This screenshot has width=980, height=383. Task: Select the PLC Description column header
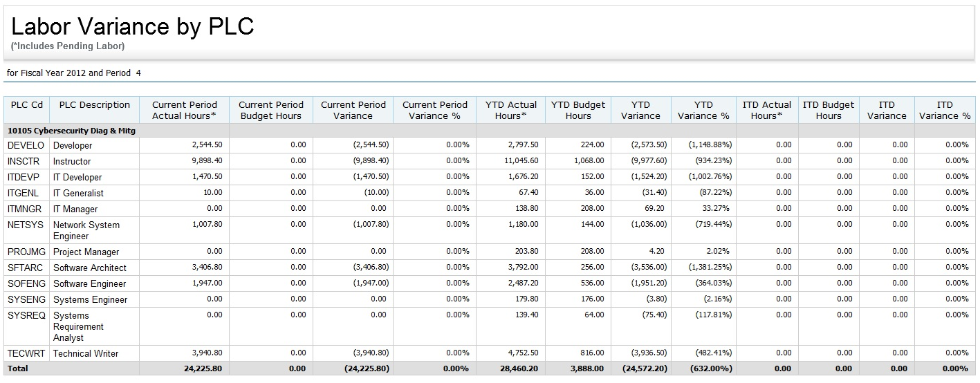94,105
